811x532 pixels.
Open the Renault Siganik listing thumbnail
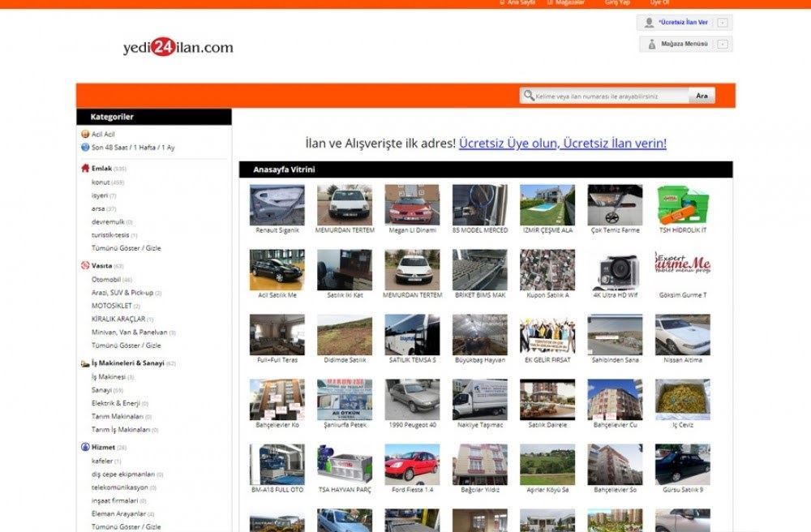(277, 205)
